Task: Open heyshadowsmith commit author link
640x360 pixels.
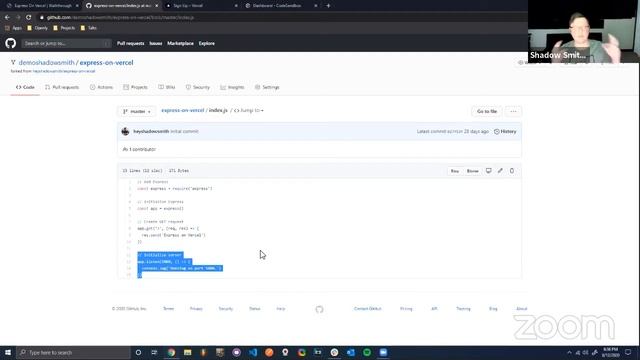Action: (151, 131)
